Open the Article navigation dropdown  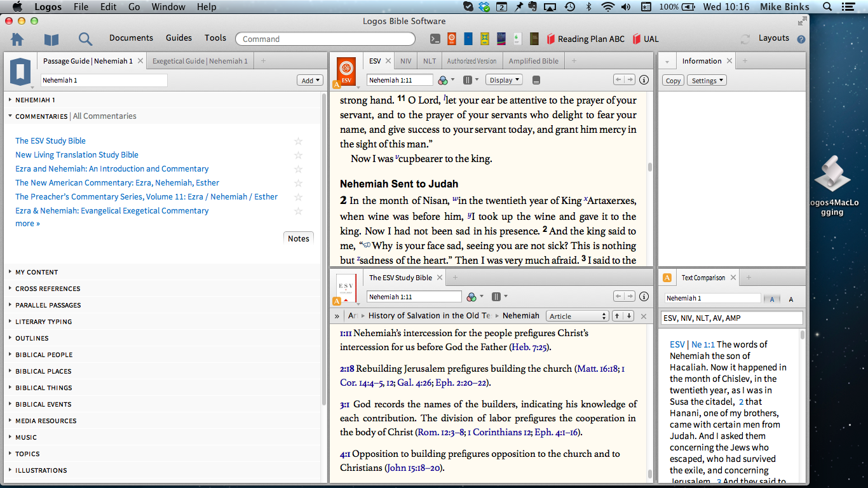[x=578, y=316]
